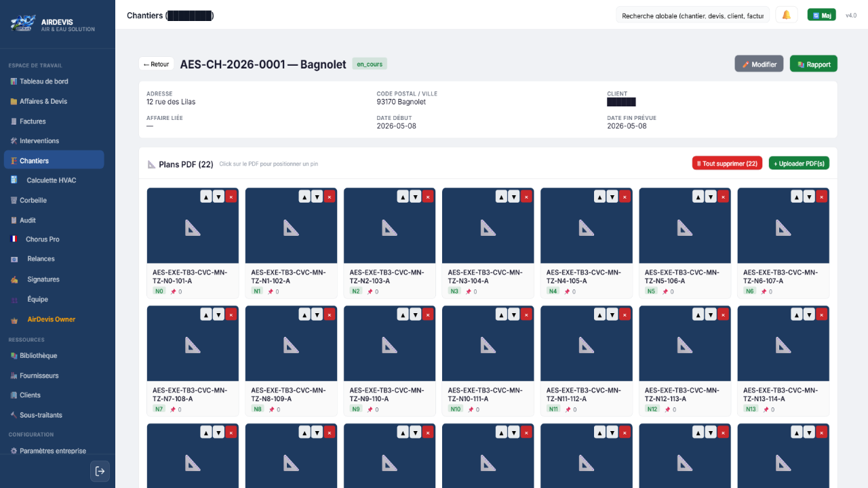Open Affaires & Devis section
This screenshot has height=488, width=868.
tap(54, 102)
